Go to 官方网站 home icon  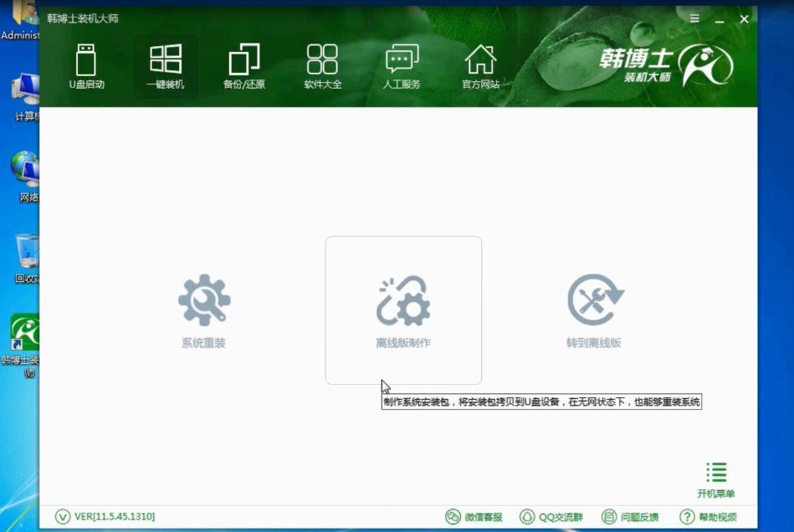coord(480,67)
